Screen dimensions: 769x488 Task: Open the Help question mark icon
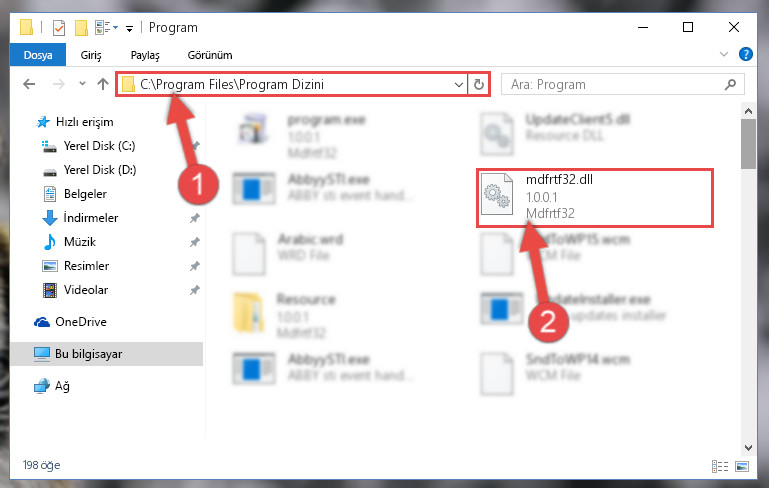(745, 54)
